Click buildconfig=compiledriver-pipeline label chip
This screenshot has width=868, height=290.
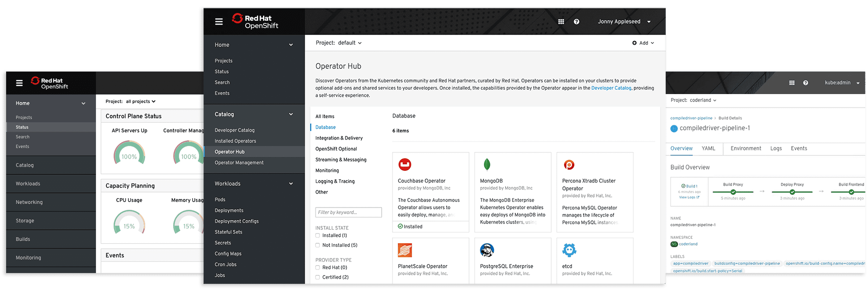tap(747, 263)
